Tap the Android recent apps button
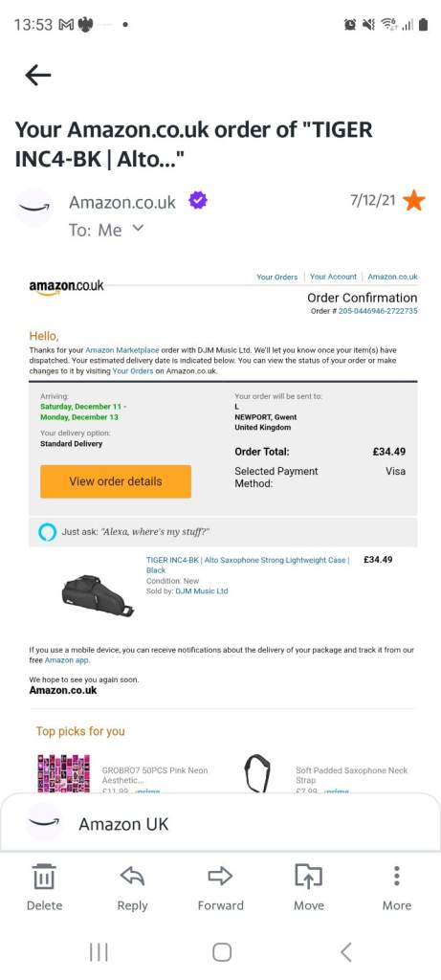Image resolution: width=441 pixels, height=980 pixels. 99,952
